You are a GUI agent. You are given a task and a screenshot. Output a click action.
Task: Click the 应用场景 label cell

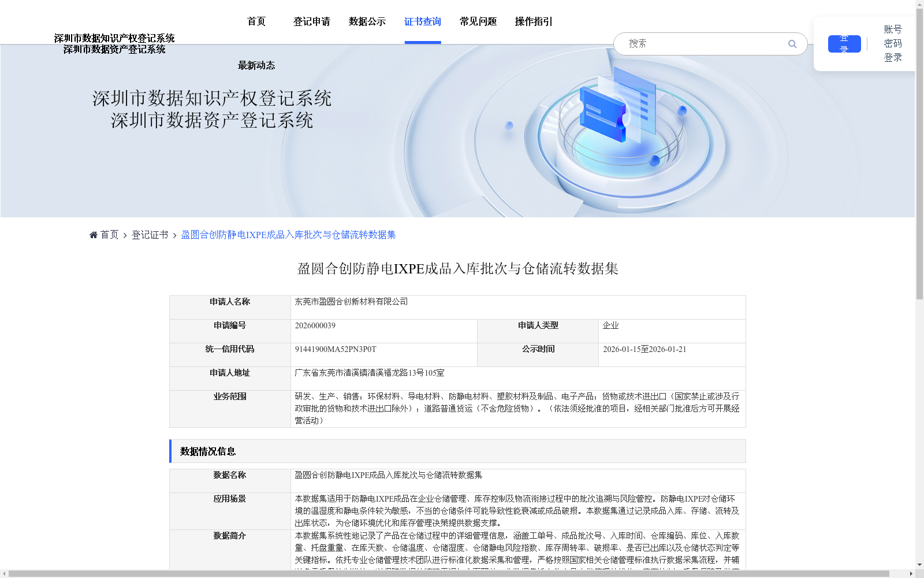(230, 511)
